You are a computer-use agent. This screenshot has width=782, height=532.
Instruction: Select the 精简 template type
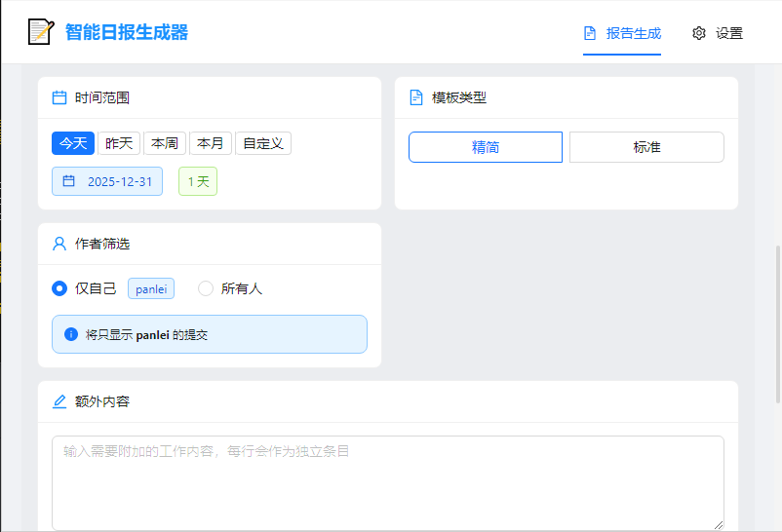(x=486, y=147)
